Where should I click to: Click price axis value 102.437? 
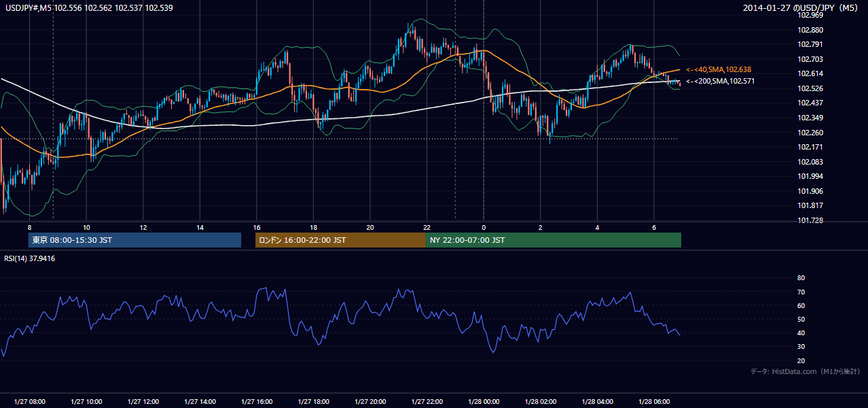tap(810, 103)
